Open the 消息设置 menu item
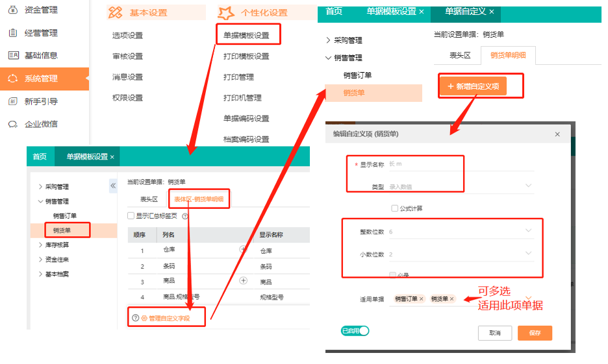 (127, 77)
